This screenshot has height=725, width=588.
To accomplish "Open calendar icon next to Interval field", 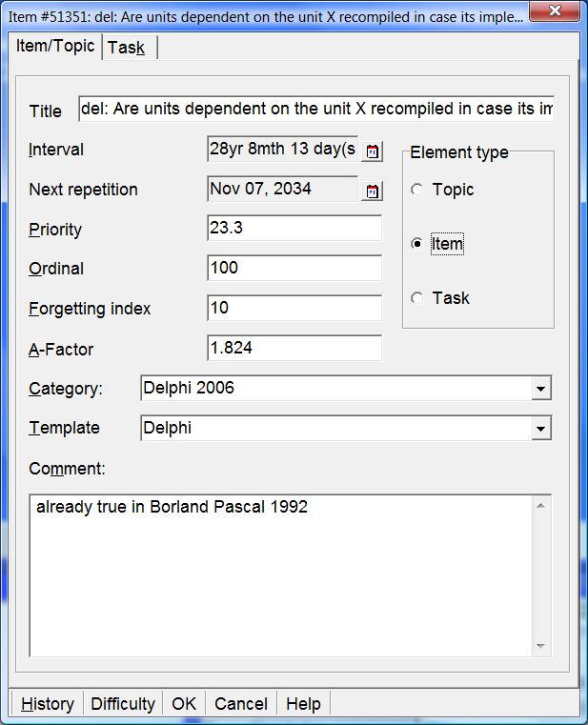I will coord(372,151).
